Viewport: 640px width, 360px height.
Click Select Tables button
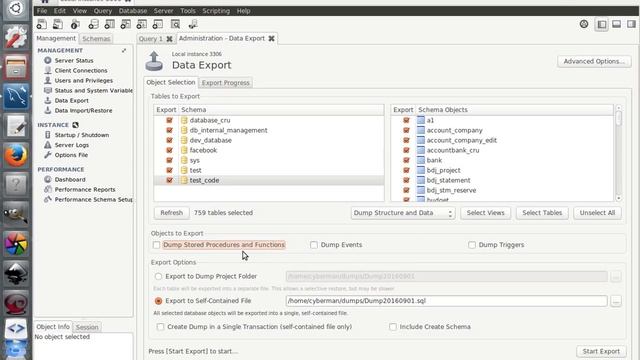coord(542,213)
